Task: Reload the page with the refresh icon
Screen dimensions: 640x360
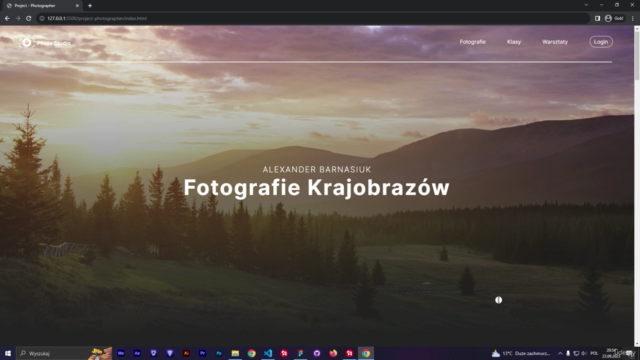Action: point(29,18)
